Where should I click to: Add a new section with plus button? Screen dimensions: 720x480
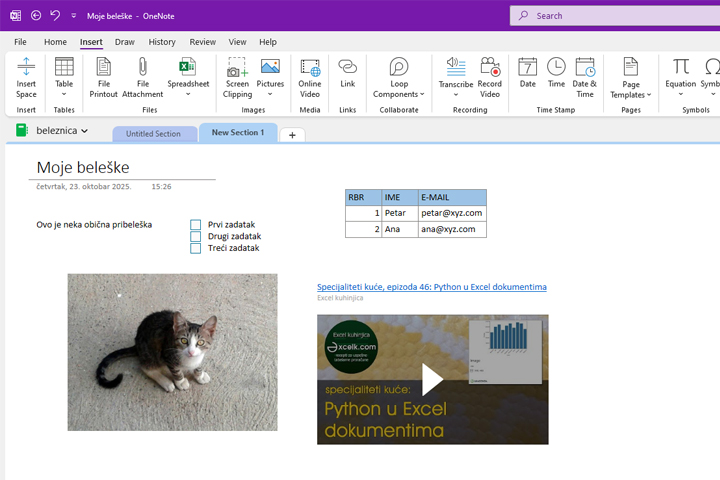[x=292, y=135]
